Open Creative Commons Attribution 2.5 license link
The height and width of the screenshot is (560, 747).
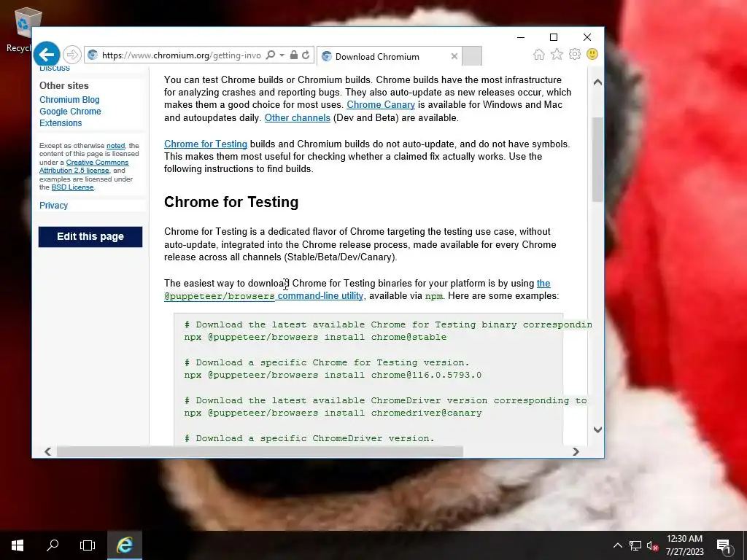pos(84,166)
